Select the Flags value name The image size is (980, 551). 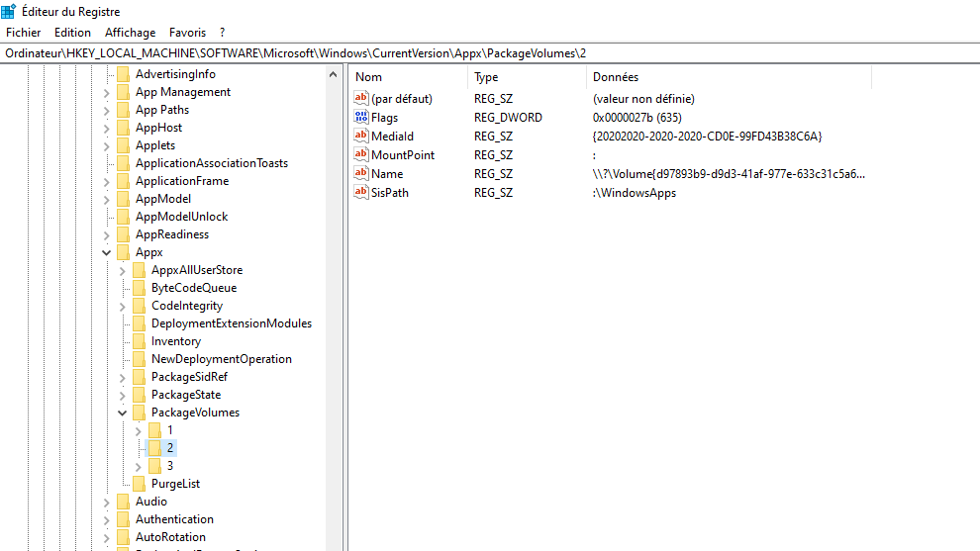pyautogui.click(x=384, y=118)
